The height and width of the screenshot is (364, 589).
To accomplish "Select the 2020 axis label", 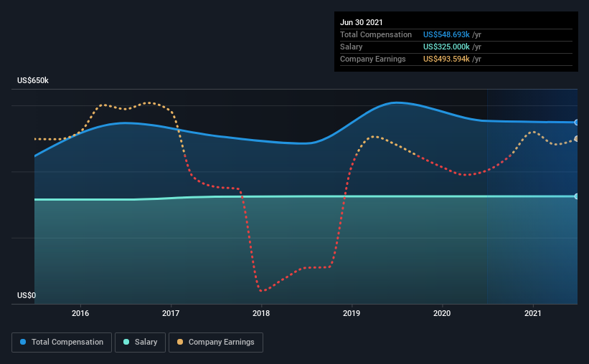I will (x=442, y=313).
